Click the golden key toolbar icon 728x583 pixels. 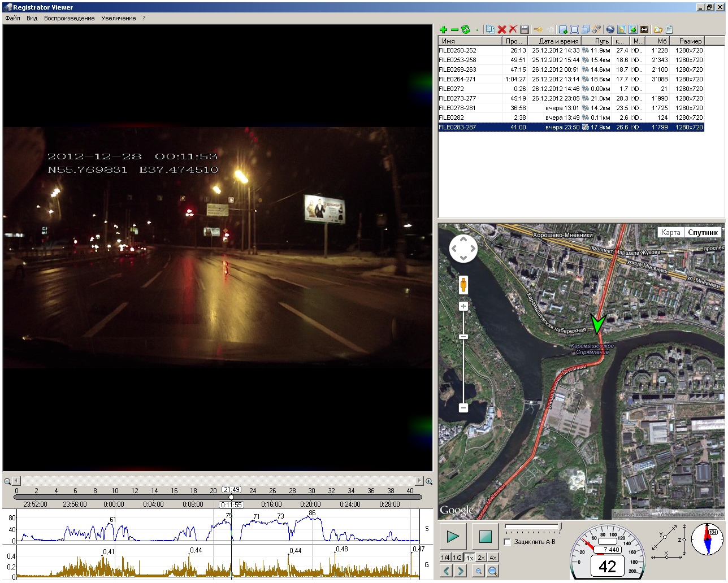coord(538,29)
